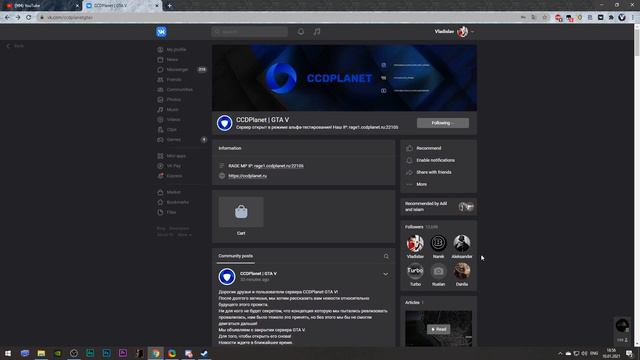640x360 pixels.
Task: Open follower Ruslan's avatar
Action: coord(438,271)
